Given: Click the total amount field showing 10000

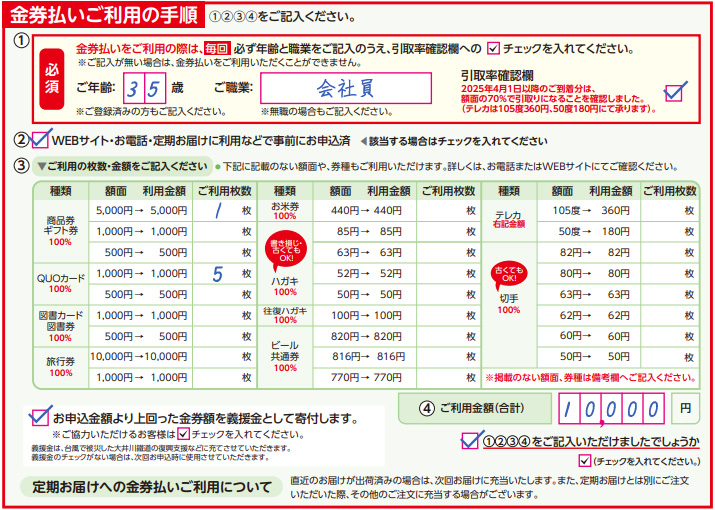Looking at the screenshot, I should [610, 408].
